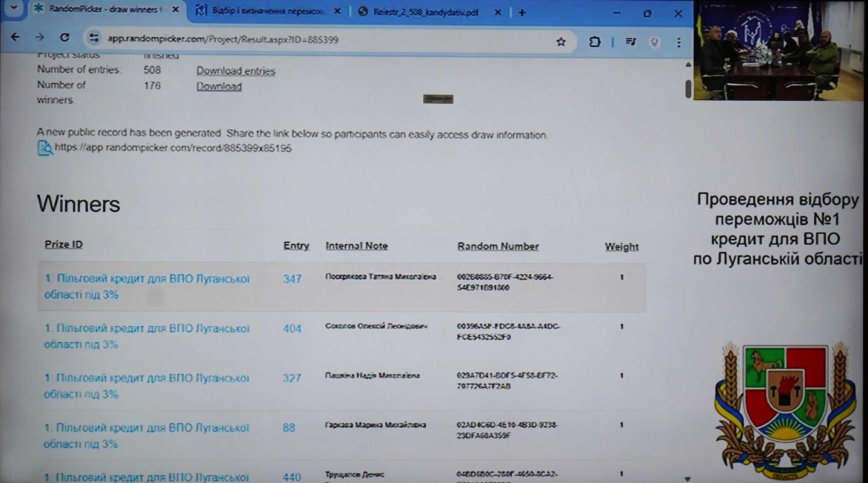Open the browser extensions puzzle icon

pyautogui.click(x=594, y=42)
